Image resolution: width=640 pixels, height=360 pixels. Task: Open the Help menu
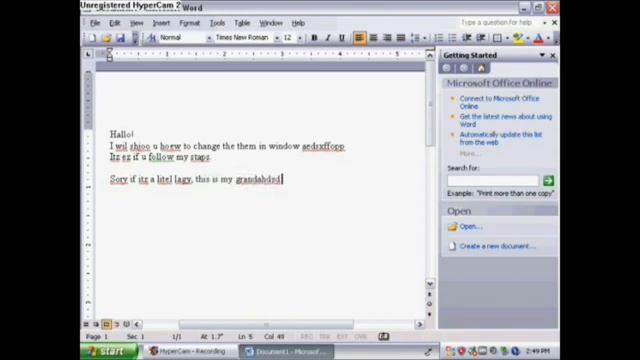click(x=298, y=23)
